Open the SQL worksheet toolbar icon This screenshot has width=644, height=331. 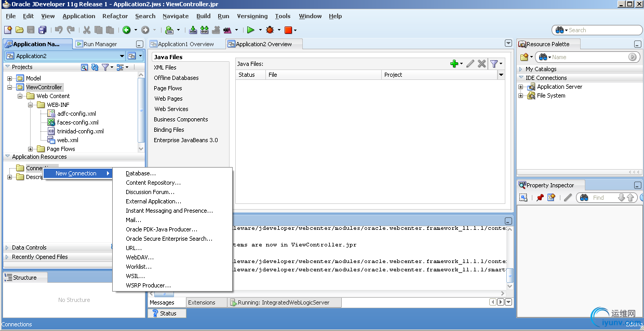169,30
